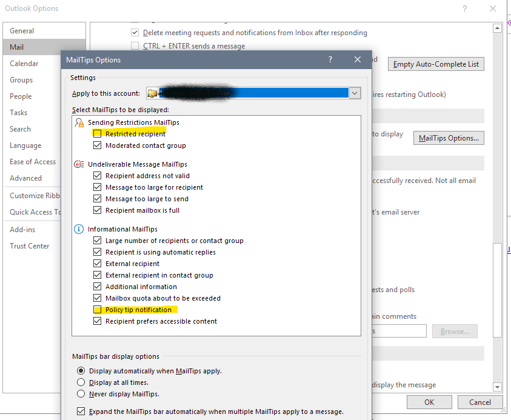
Task: Open Ease of Access category
Action: click(32, 162)
